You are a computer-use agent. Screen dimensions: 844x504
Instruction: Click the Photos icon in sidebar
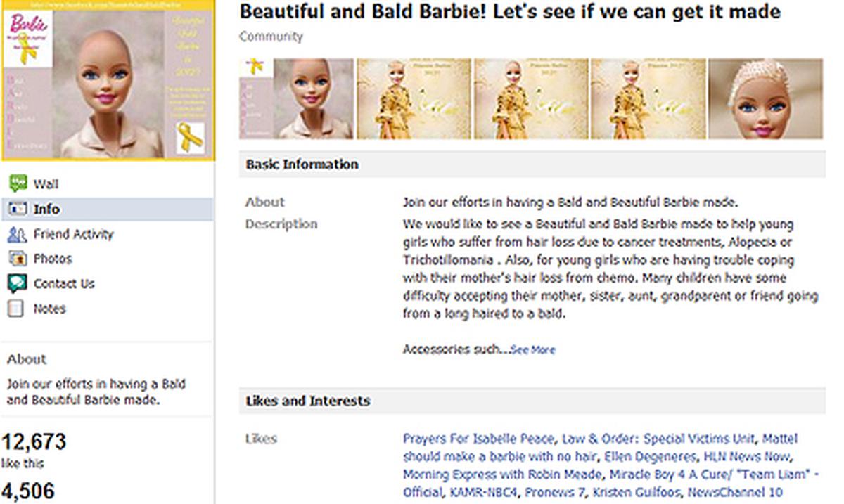[17, 259]
